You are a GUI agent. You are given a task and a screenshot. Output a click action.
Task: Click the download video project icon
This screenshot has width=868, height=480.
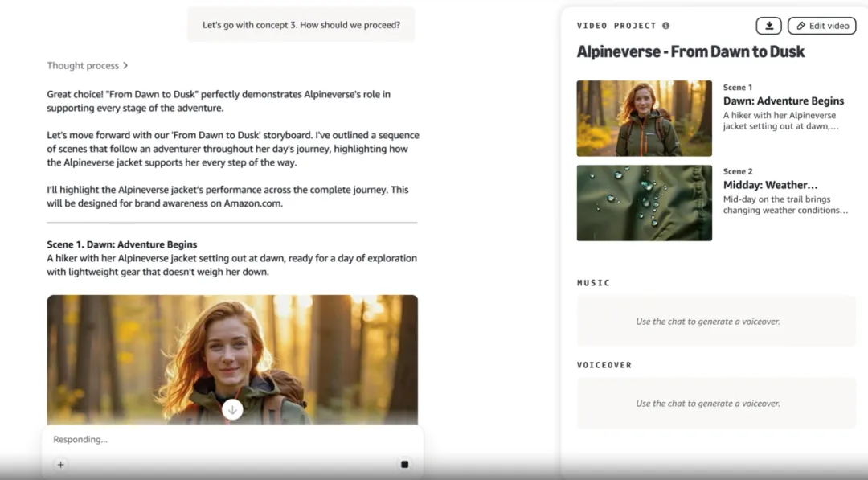coord(768,26)
